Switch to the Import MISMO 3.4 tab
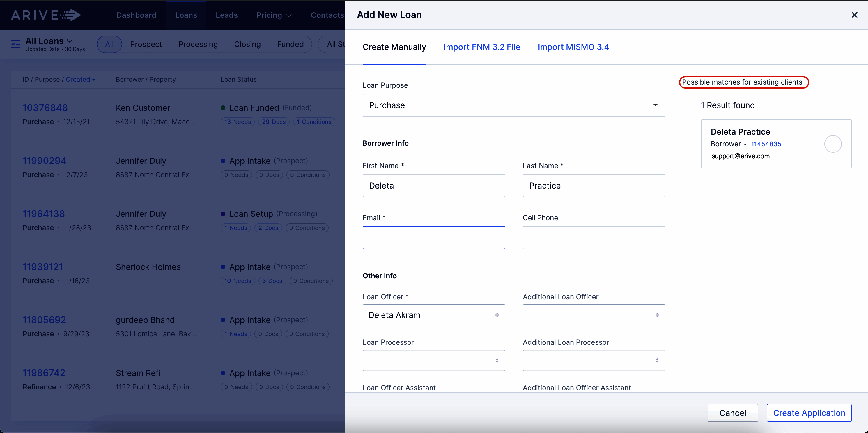Viewport: 868px width, 433px height. 573,47
